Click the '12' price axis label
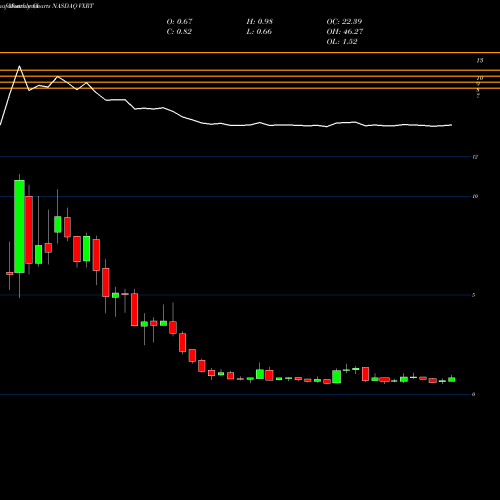This screenshot has height=500, width=500. click(475, 157)
